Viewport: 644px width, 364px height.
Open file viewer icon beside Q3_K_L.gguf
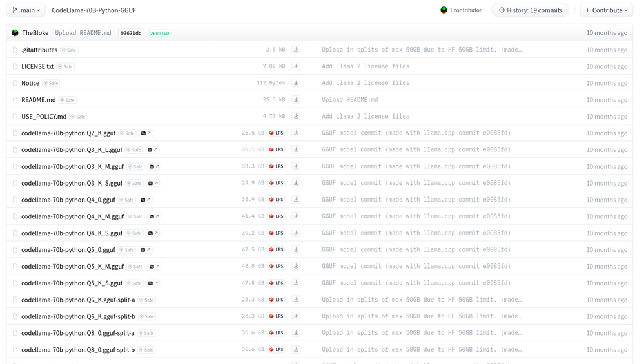point(153,150)
